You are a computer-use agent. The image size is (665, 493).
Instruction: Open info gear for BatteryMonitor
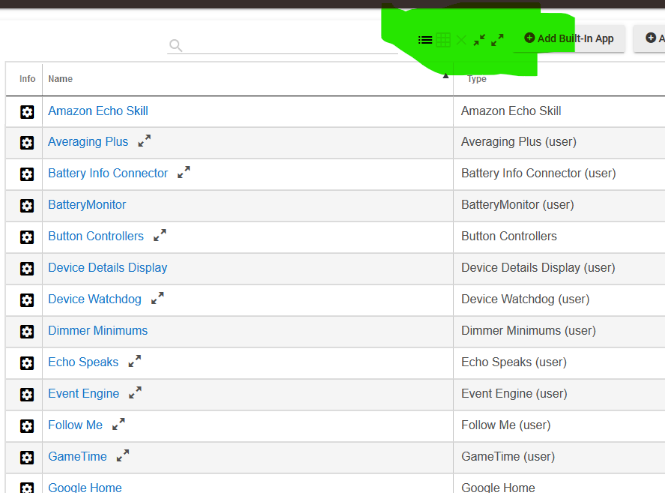[x=27, y=206]
